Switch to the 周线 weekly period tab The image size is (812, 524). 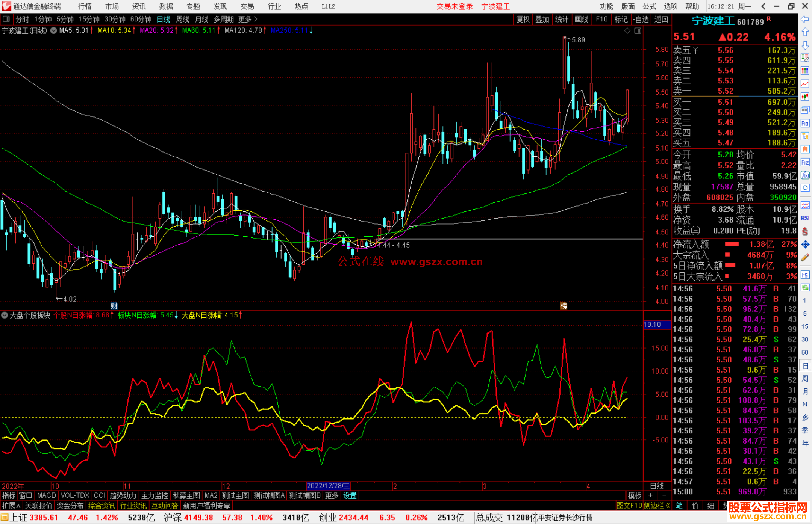click(182, 19)
